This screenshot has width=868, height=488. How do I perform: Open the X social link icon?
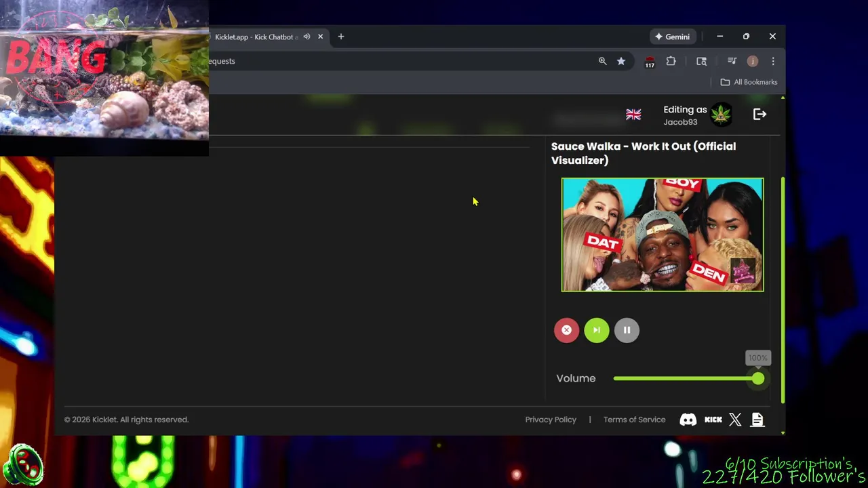coord(735,420)
